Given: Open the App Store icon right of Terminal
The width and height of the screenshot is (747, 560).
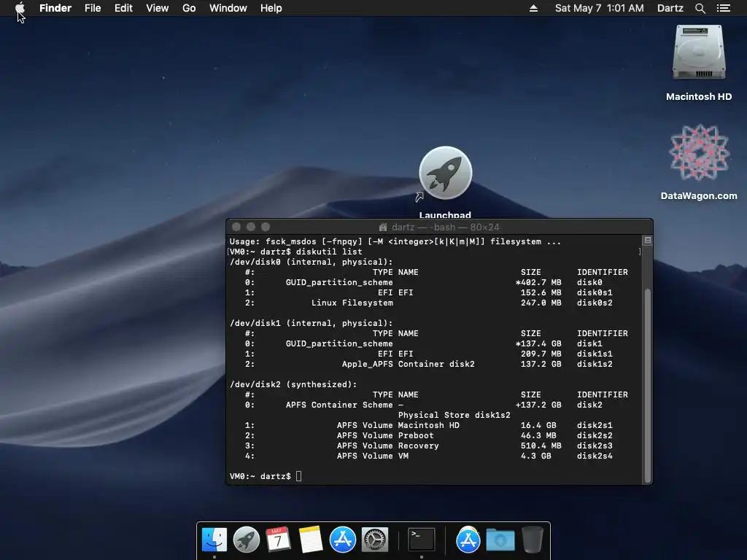Looking at the screenshot, I should 468,540.
